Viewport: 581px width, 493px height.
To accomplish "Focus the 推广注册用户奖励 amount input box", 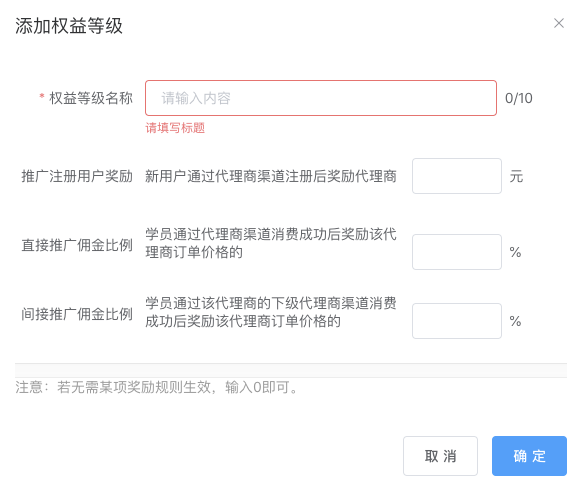I will point(457,176).
